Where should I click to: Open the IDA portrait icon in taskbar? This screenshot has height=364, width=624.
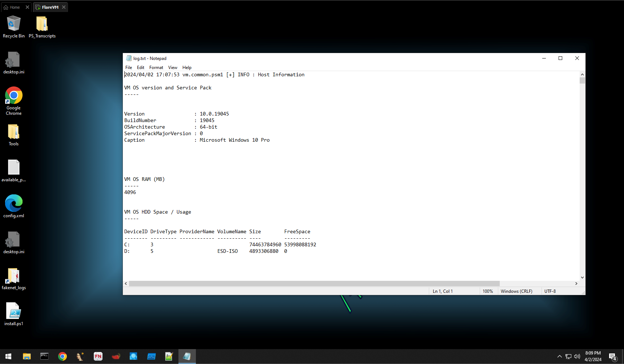[x=80, y=356]
